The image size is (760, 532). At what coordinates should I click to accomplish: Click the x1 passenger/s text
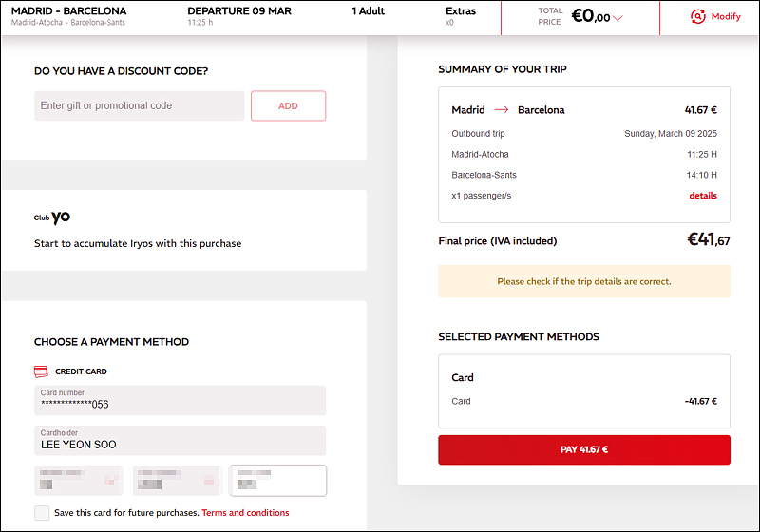[482, 196]
